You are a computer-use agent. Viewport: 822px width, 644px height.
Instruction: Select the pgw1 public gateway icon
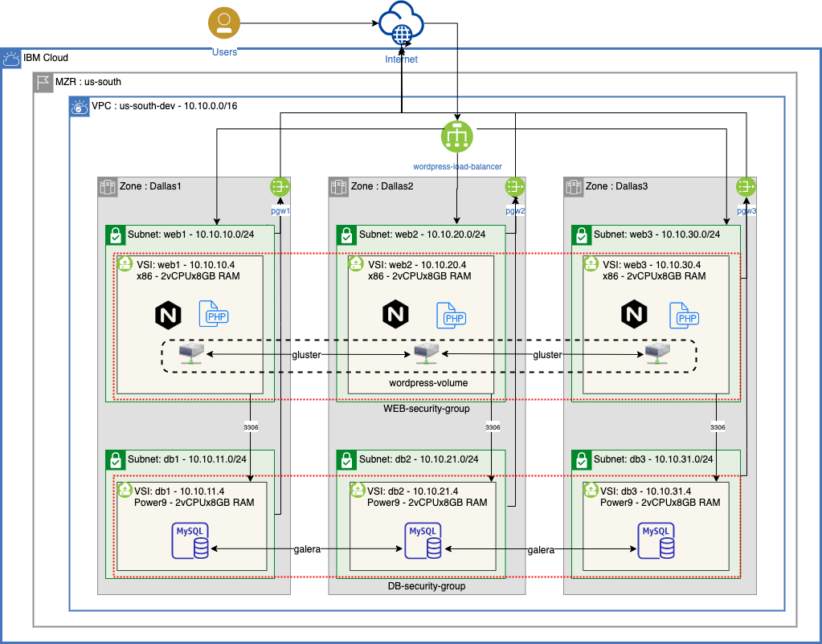280,186
